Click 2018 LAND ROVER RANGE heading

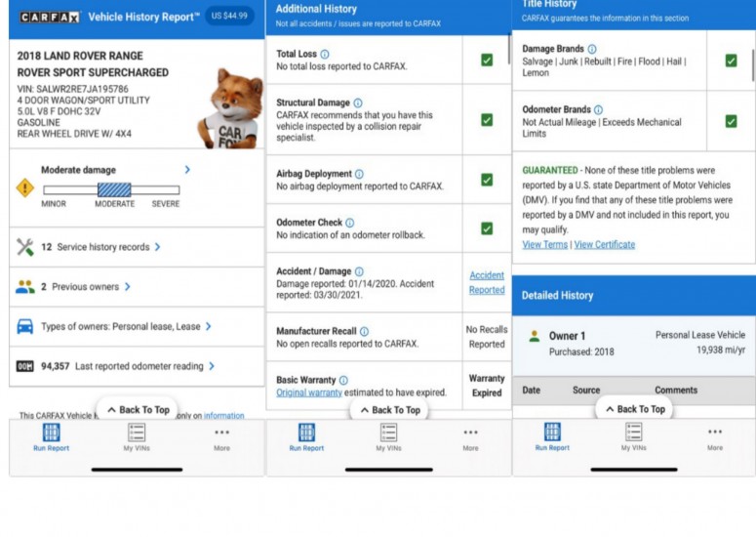pyautogui.click(x=80, y=56)
